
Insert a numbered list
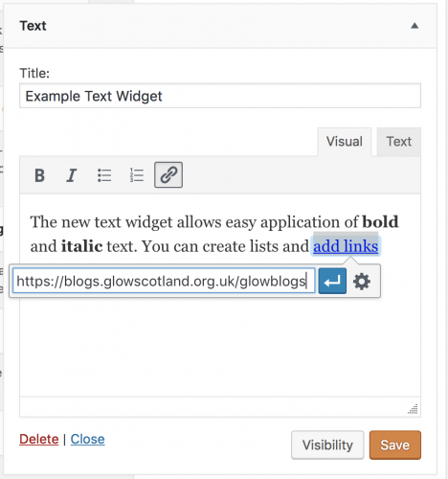coord(137,175)
